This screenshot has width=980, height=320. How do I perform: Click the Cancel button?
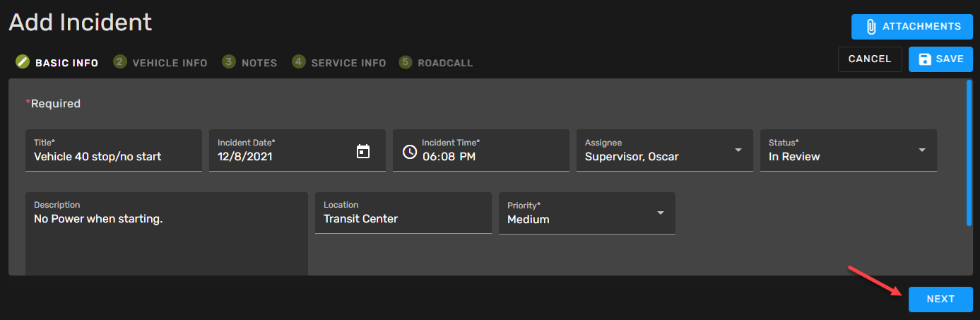[x=869, y=59]
